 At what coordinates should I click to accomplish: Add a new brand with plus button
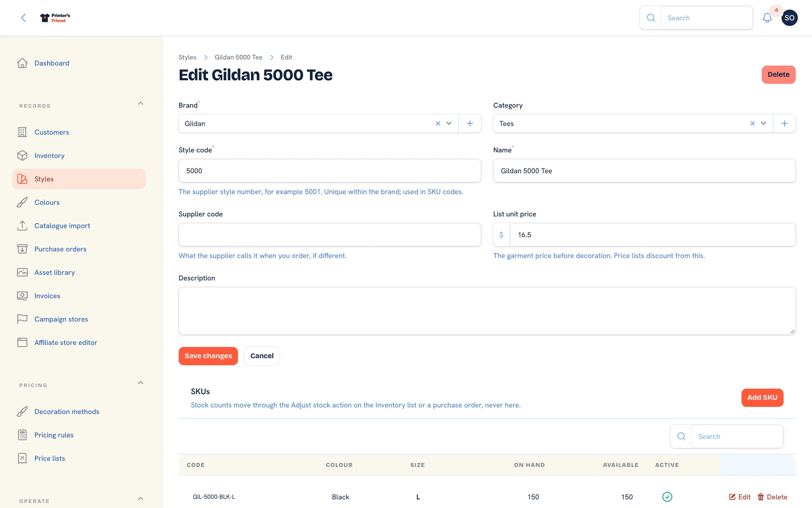tap(470, 124)
